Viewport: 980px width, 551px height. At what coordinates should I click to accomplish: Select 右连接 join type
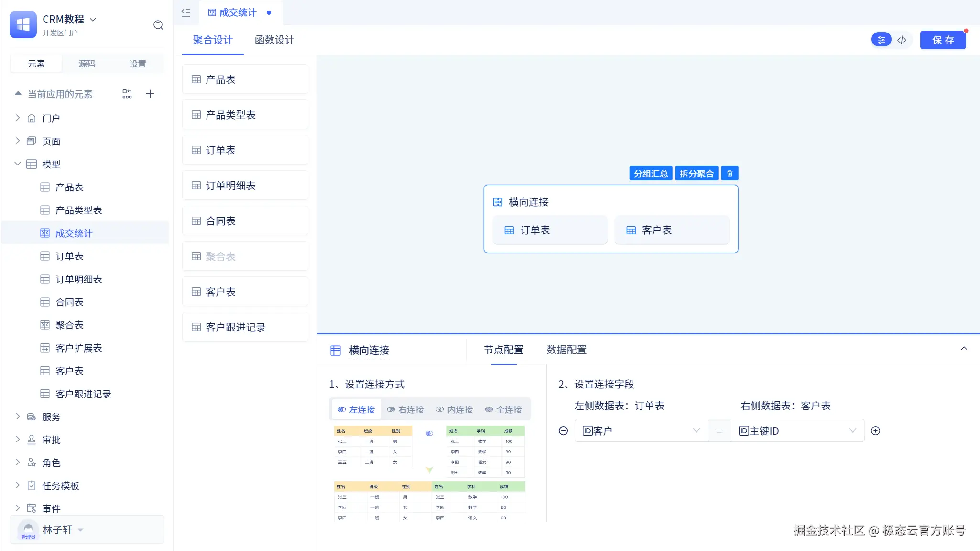[405, 409]
